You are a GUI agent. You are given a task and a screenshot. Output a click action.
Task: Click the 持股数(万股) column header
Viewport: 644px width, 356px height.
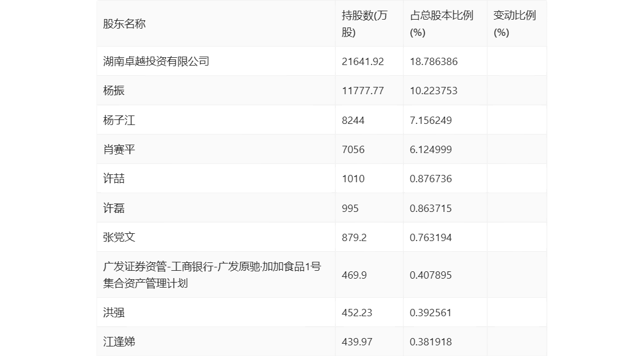click(364, 24)
